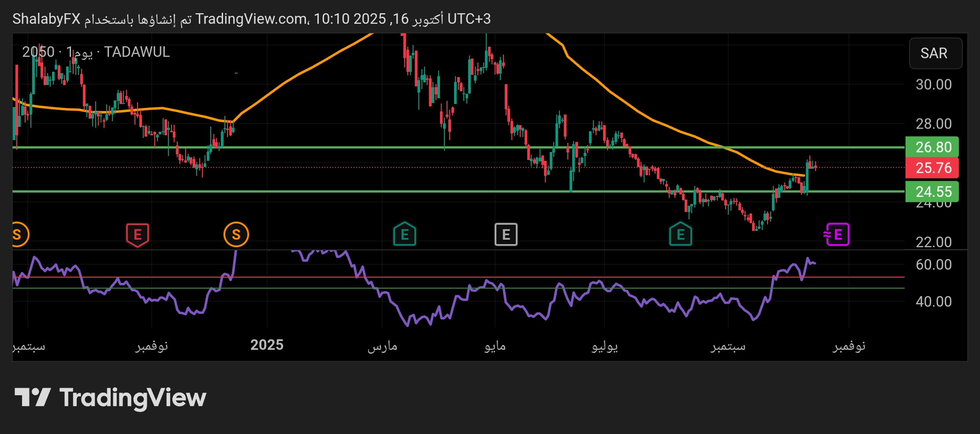Click the مايو month label on time axis

coord(495,346)
